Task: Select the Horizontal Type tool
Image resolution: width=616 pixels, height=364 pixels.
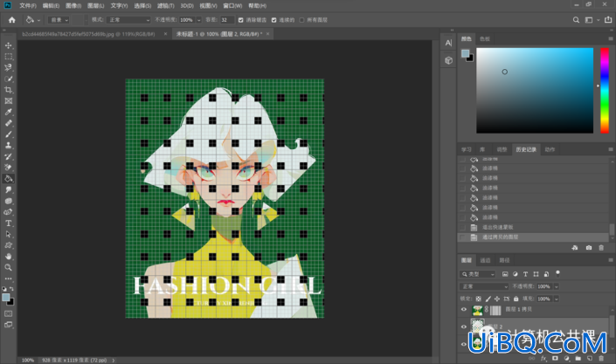Action: click(x=8, y=223)
